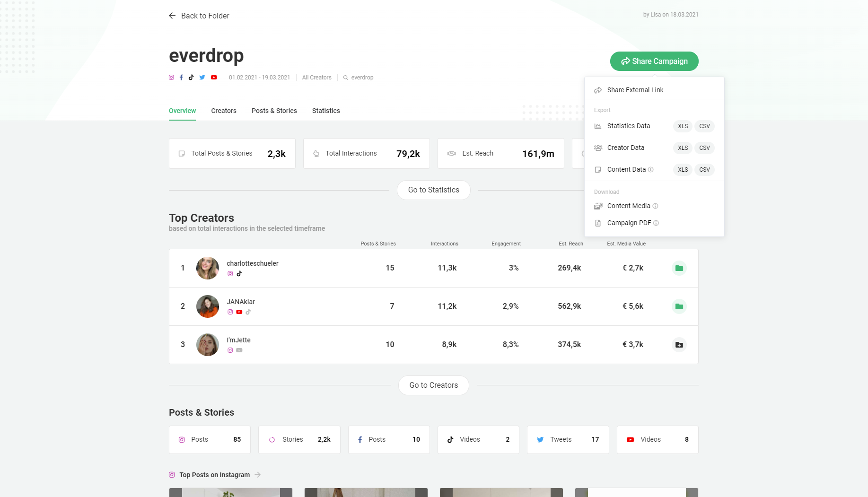Click the charlotteschueler creator name
Image resolution: width=868 pixels, height=497 pixels.
(x=253, y=263)
